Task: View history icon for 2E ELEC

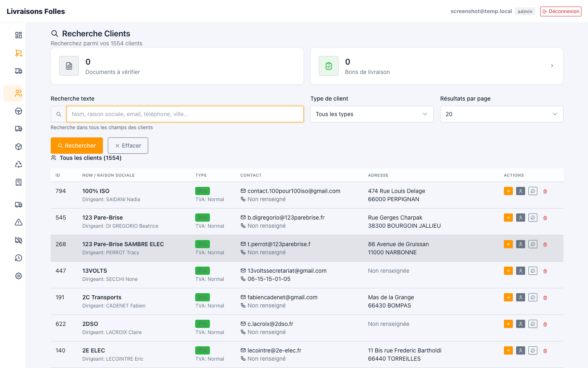Action: click(x=533, y=350)
